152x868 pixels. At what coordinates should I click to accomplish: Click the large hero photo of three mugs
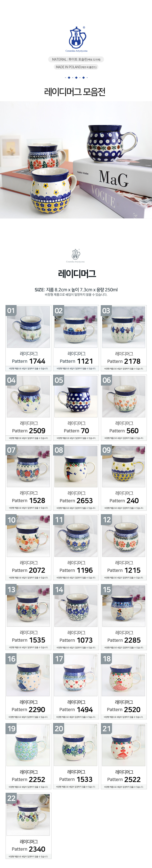[x=76, y=160]
